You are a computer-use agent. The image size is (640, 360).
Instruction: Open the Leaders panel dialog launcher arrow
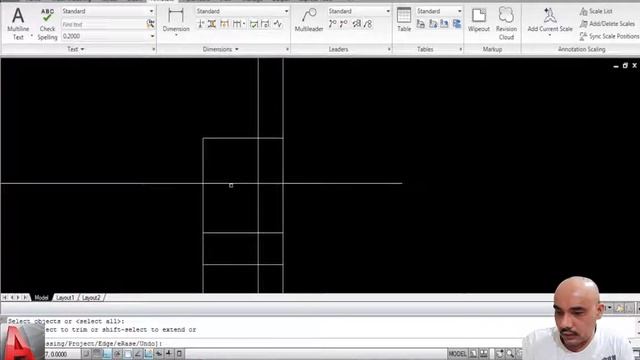click(x=389, y=49)
